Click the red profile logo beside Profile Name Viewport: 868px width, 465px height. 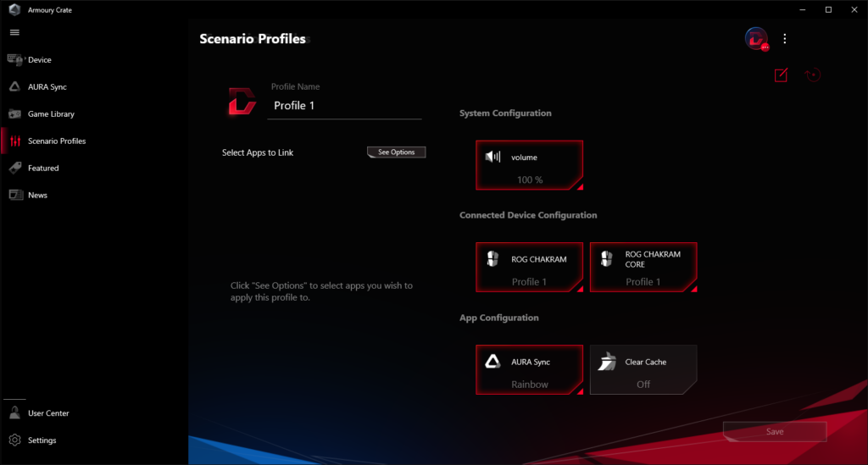242,101
